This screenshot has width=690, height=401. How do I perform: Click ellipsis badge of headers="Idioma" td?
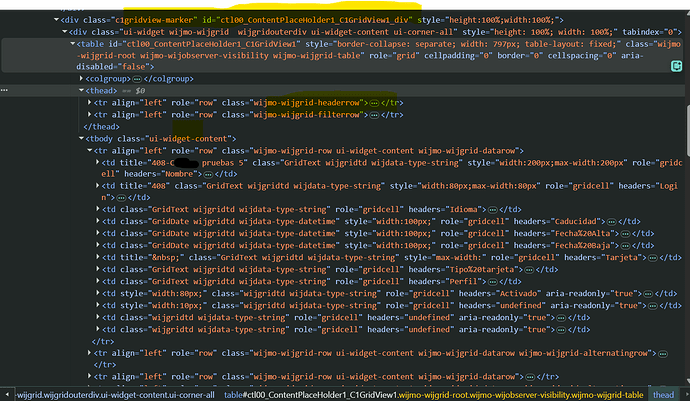(x=493, y=210)
